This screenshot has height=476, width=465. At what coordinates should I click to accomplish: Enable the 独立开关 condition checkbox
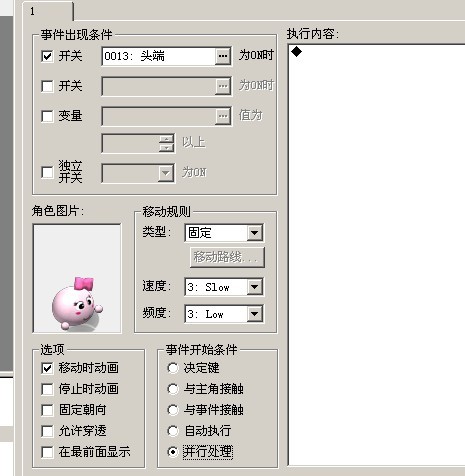pyautogui.click(x=47, y=173)
